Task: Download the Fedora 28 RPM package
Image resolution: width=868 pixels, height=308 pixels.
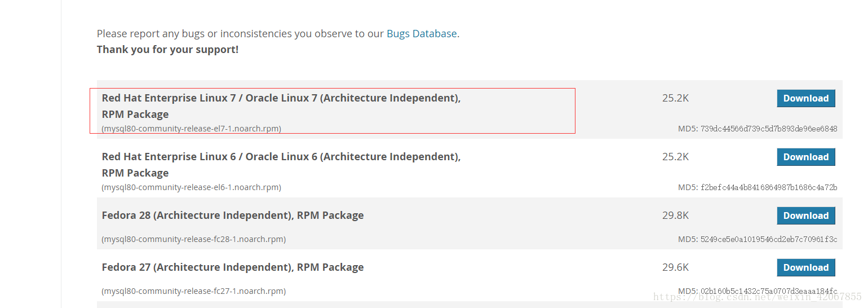Action: tap(806, 215)
